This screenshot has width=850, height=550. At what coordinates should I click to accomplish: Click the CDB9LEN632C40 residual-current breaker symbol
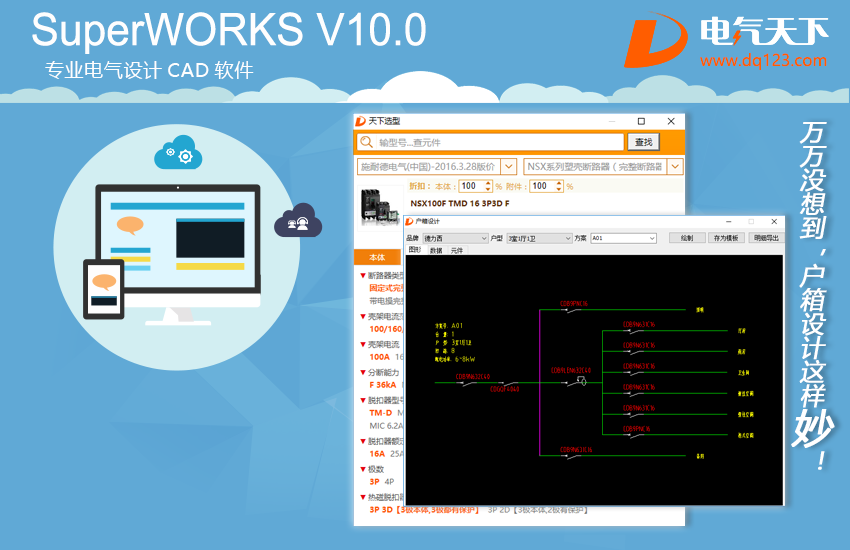[x=576, y=381]
